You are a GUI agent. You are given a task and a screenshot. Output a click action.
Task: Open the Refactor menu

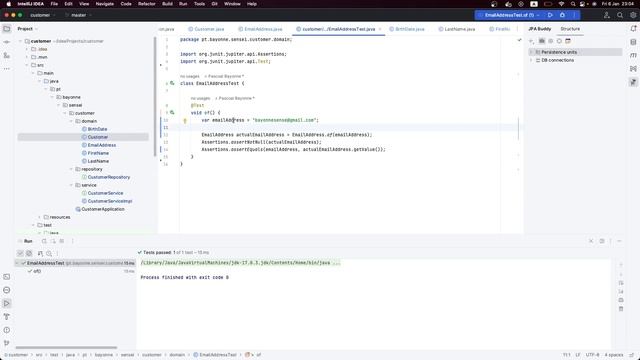[147, 4]
